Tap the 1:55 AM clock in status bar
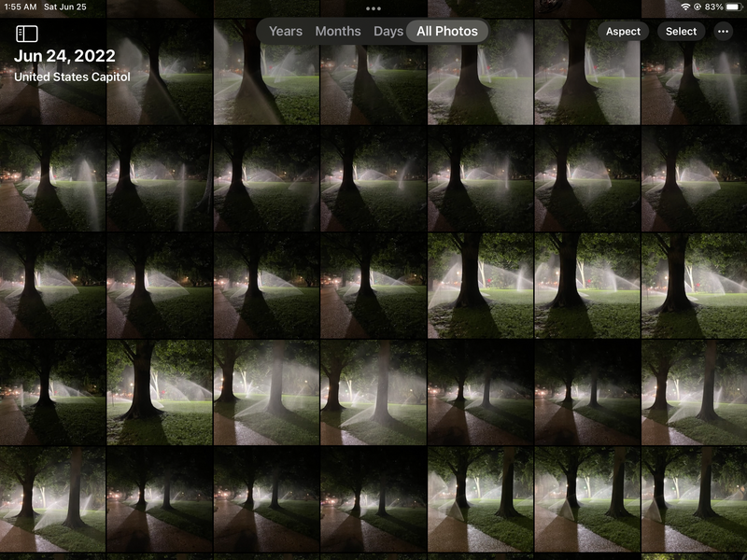The width and height of the screenshot is (747, 560). pos(20,7)
